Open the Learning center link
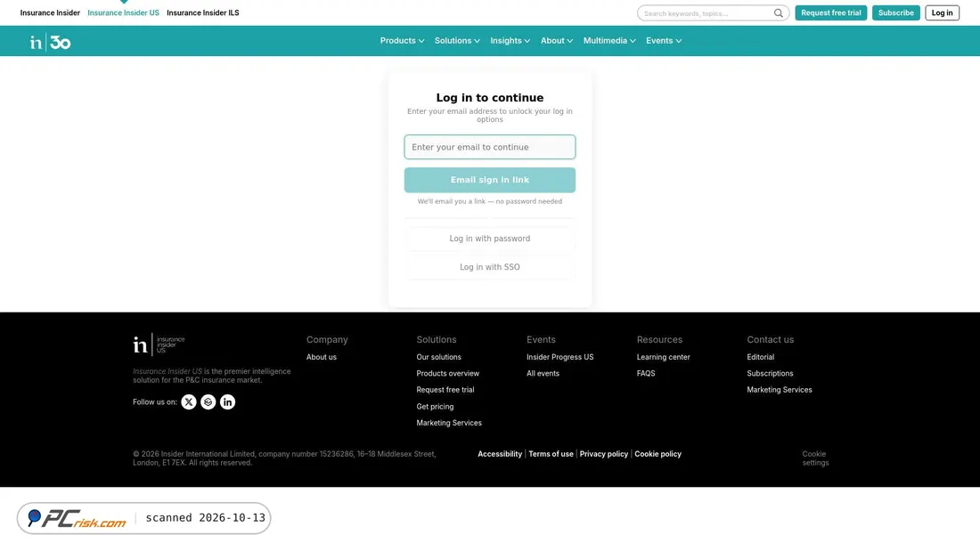Image resolution: width=980 pixels, height=551 pixels. pyautogui.click(x=663, y=357)
